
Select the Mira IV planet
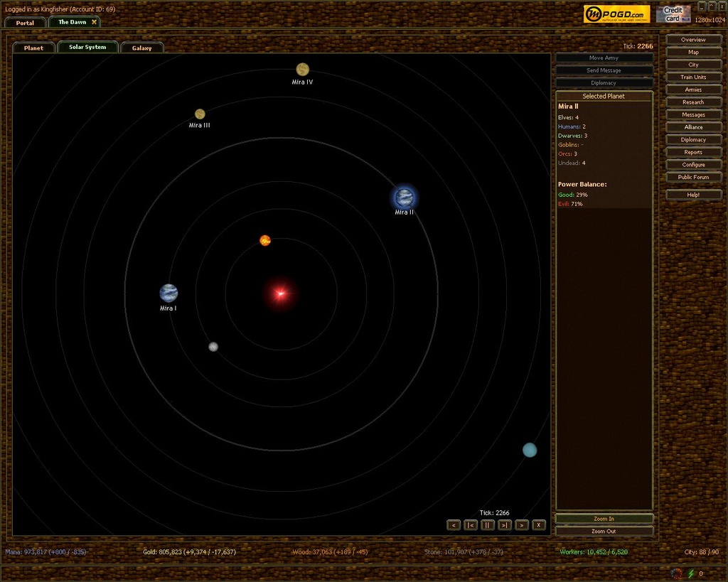[x=302, y=69]
